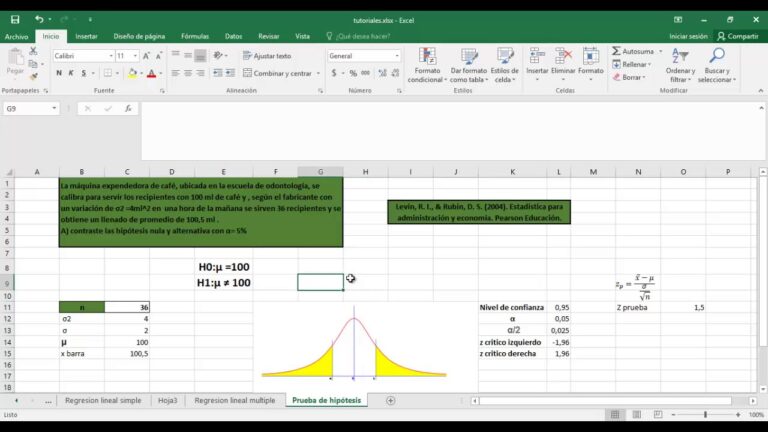Viewport: 768px width, 432px height.
Task: Open Borrar clear dropdown
Action: point(629,77)
